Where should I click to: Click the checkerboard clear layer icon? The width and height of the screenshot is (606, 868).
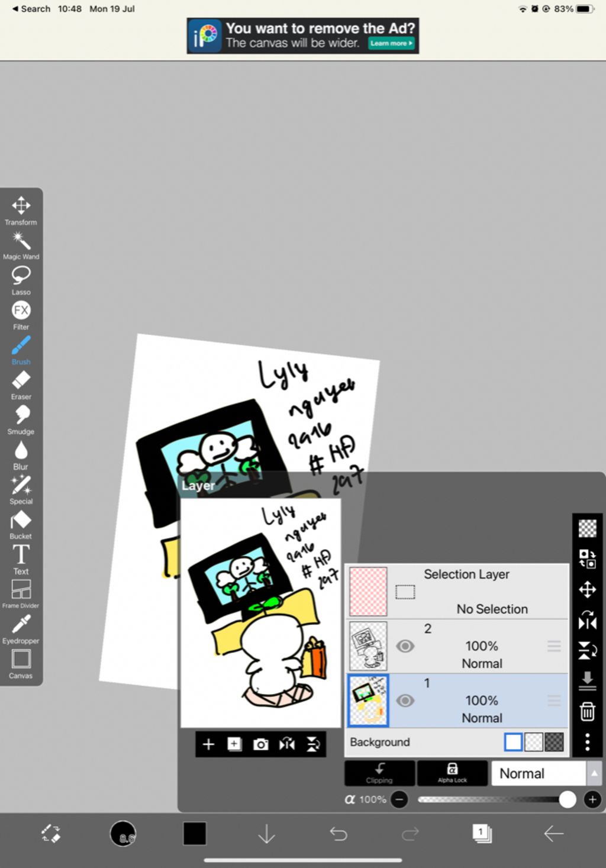pos(587,528)
